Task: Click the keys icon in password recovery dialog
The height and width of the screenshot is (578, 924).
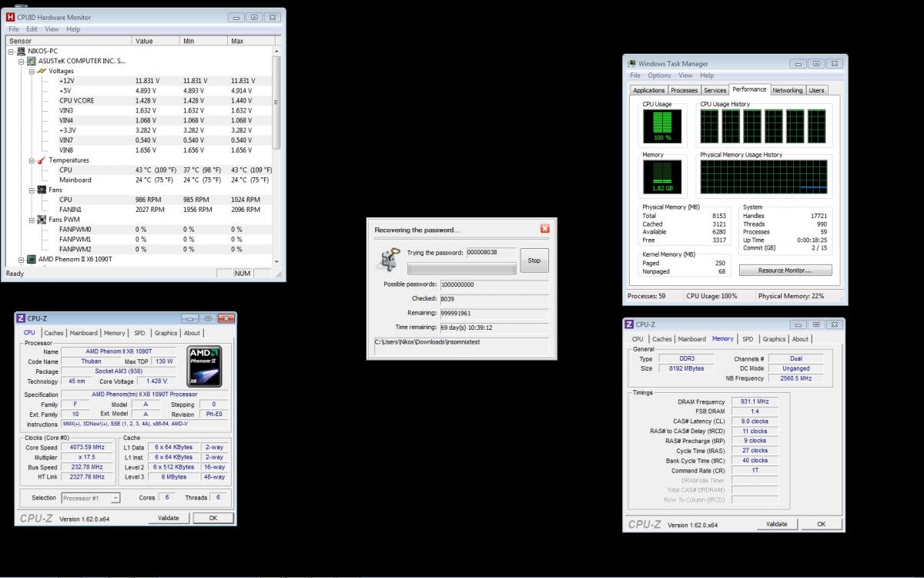Action: pyautogui.click(x=387, y=260)
